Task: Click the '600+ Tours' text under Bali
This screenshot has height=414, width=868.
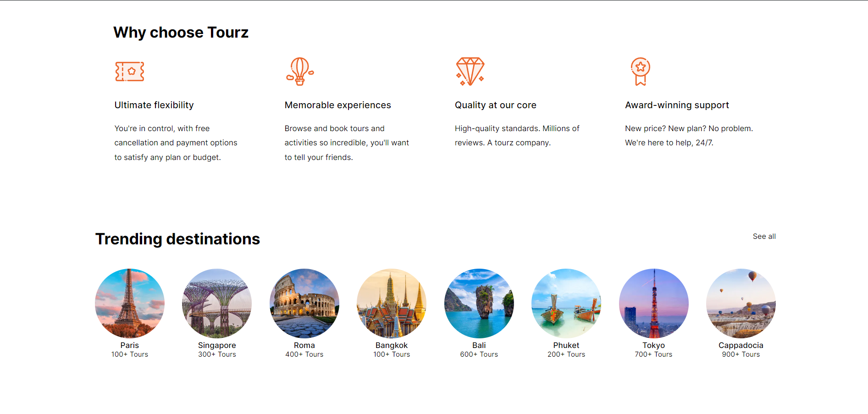Action: tap(479, 354)
